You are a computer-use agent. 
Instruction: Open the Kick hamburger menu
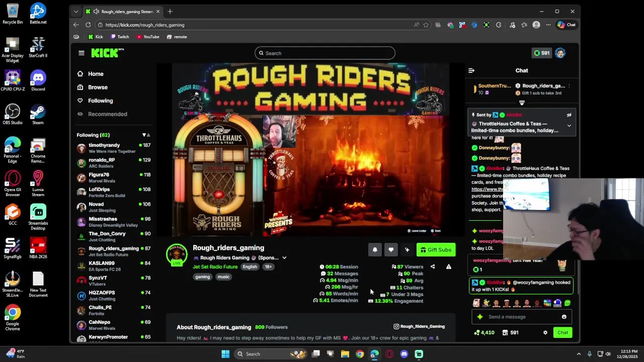pos(82,53)
